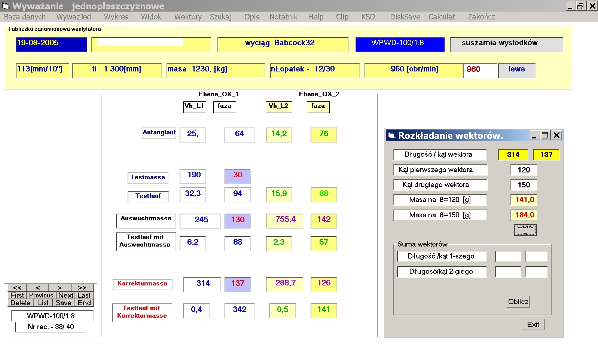This screenshot has height=364, width=598.
Task: Open the Baza danych menu
Action: pyautogui.click(x=25, y=17)
